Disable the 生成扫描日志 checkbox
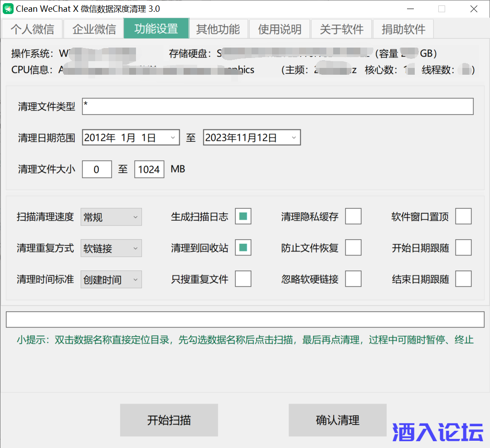490x448 pixels. 243,217
